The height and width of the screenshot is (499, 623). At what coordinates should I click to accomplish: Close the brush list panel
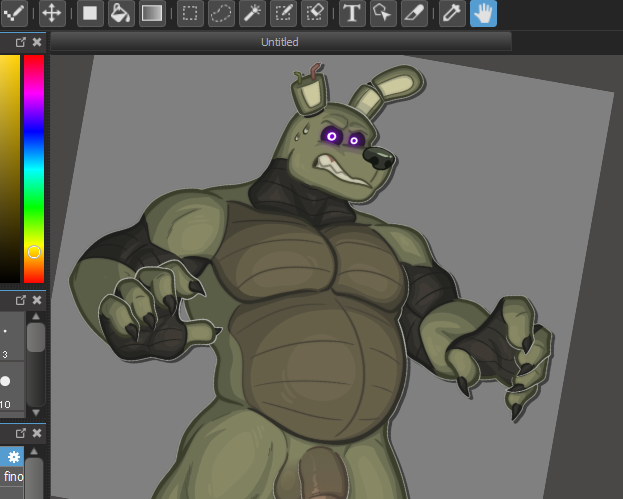coord(37,433)
